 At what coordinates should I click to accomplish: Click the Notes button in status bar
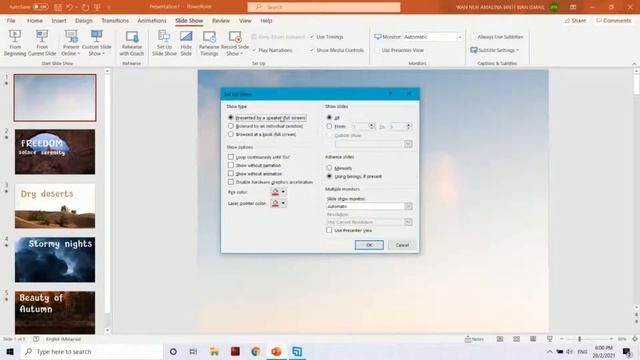coord(474,339)
